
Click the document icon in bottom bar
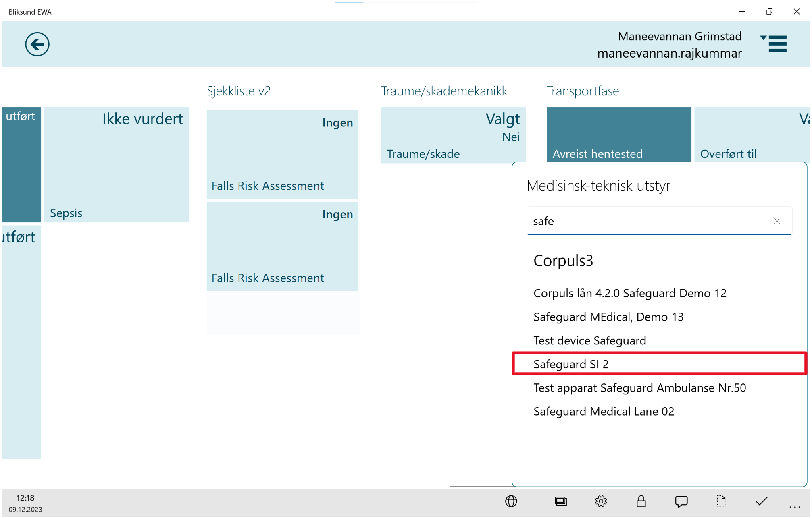(721, 501)
